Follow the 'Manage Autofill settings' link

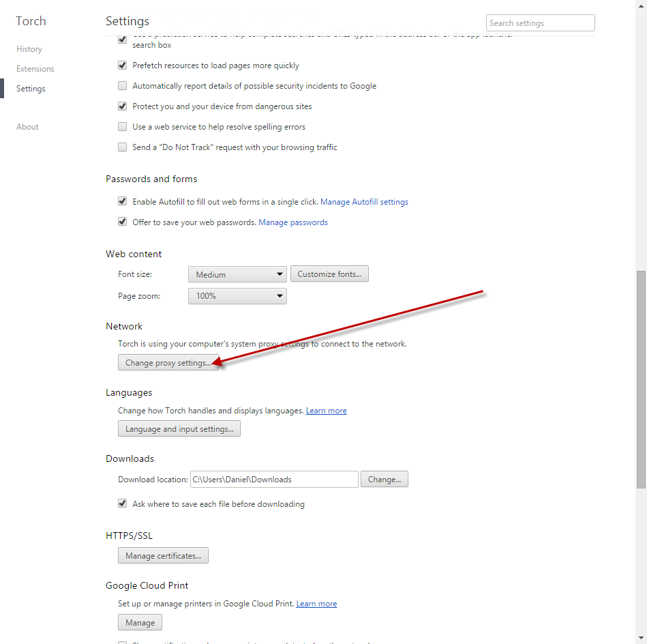tap(364, 202)
